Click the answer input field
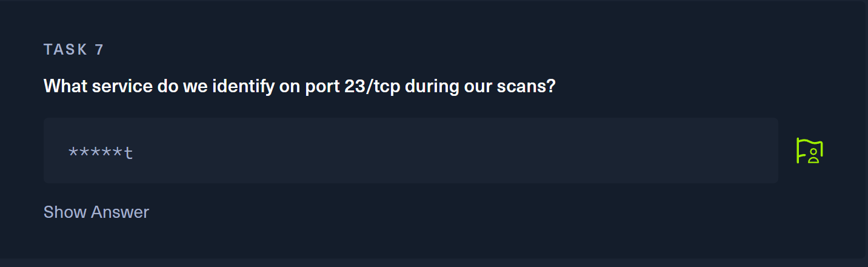 pos(410,150)
